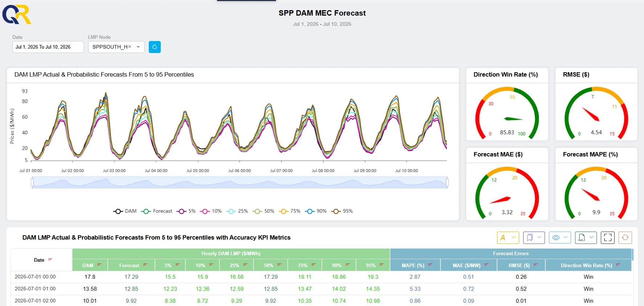
Task: Open the font style 'A' dropdown
Action: [508, 238]
